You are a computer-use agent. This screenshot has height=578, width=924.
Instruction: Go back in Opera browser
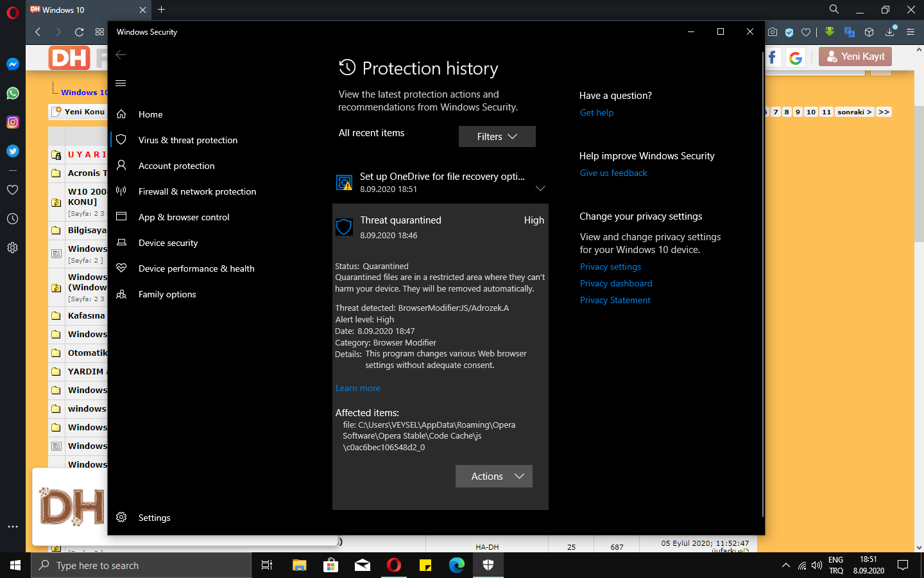[x=38, y=32]
